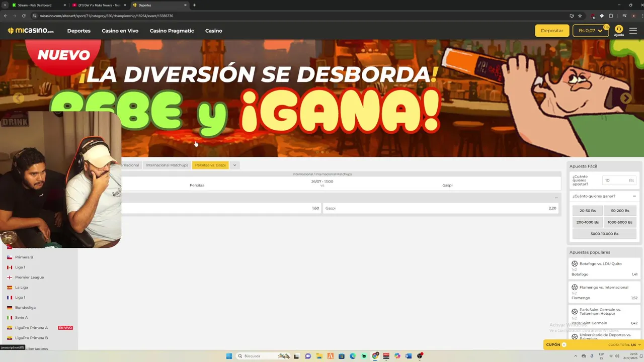Open File Explorer from the taskbar
Screen dimensions: 644x362
coord(319,356)
